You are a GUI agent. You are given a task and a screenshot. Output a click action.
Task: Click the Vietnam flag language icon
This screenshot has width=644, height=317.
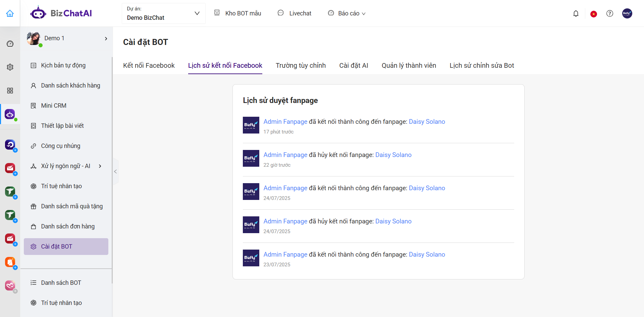pos(594,14)
